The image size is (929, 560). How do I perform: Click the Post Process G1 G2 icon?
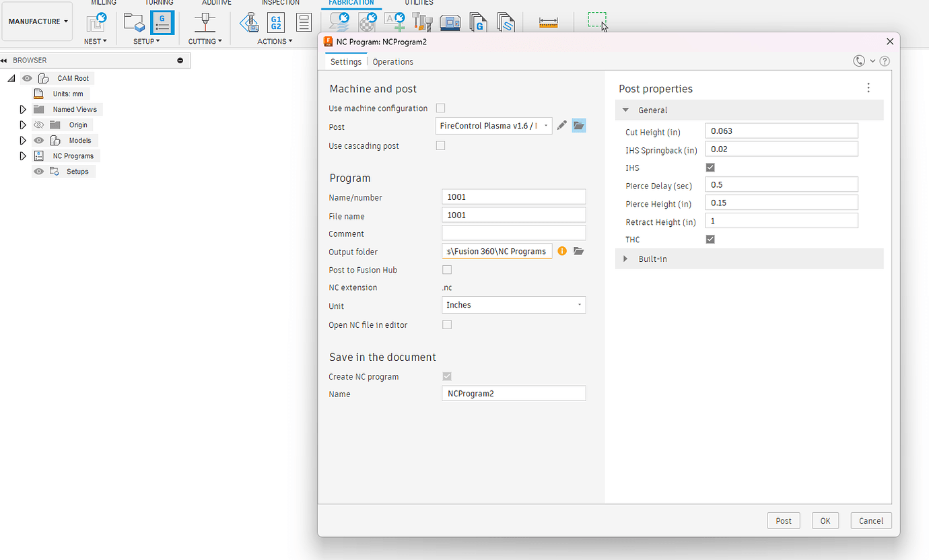tap(275, 22)
